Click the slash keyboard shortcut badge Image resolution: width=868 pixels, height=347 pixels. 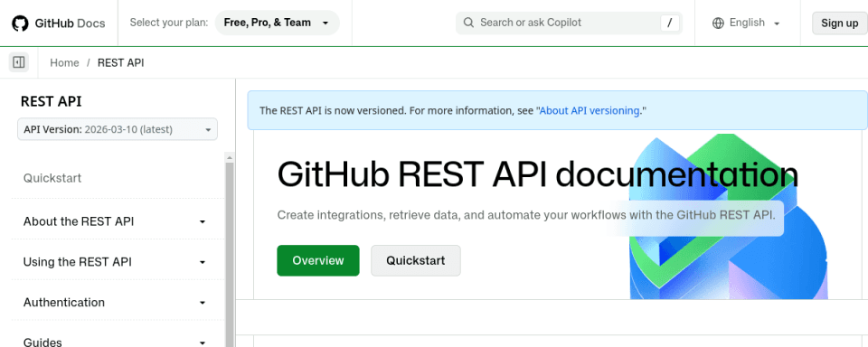click(670, 23)
